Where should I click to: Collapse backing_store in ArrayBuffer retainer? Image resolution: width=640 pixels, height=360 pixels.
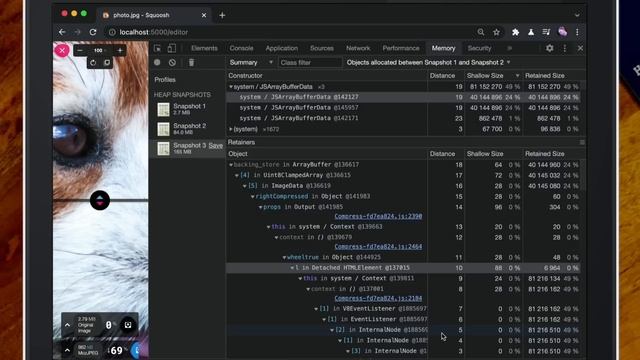coord(231,164)
